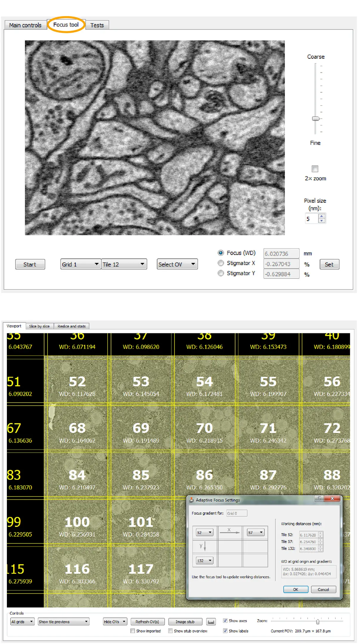The width and height of the screenshot is (358, 644).
Task: Click the Adaptive Focus Settings title icon
Action: (192, 500)
